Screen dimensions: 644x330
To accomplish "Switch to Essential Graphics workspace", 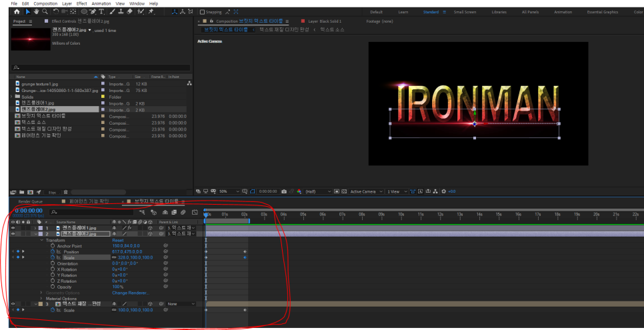I will click(x=603, y=12).
